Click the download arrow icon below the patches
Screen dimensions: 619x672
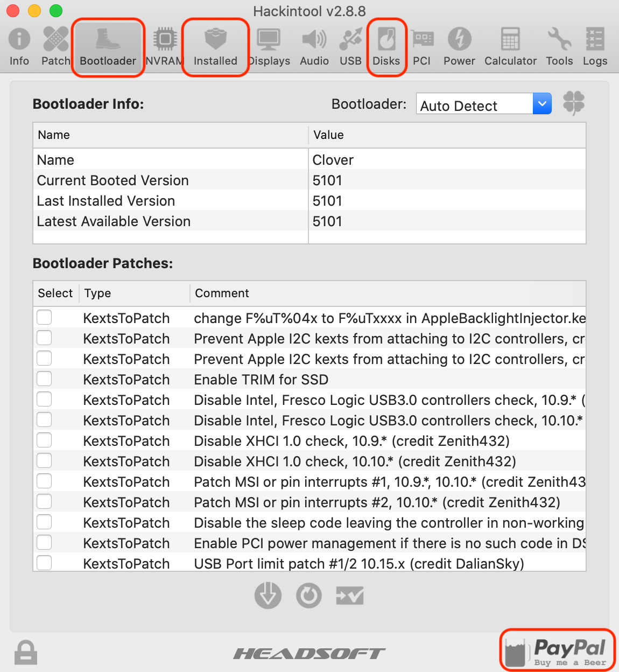268,596
